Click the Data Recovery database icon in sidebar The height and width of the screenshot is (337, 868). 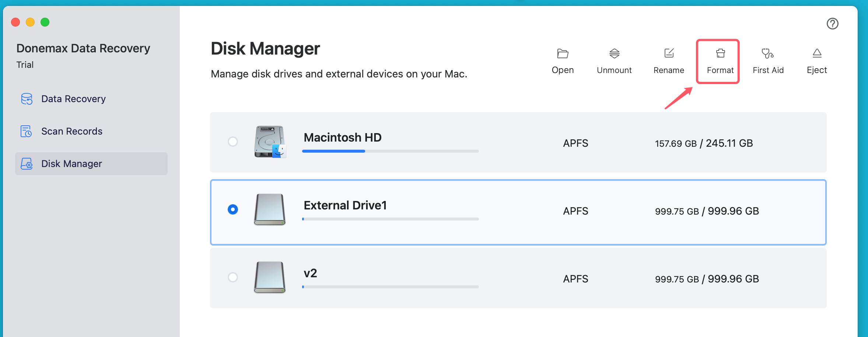pyautogui.click(x=26, y=98)
